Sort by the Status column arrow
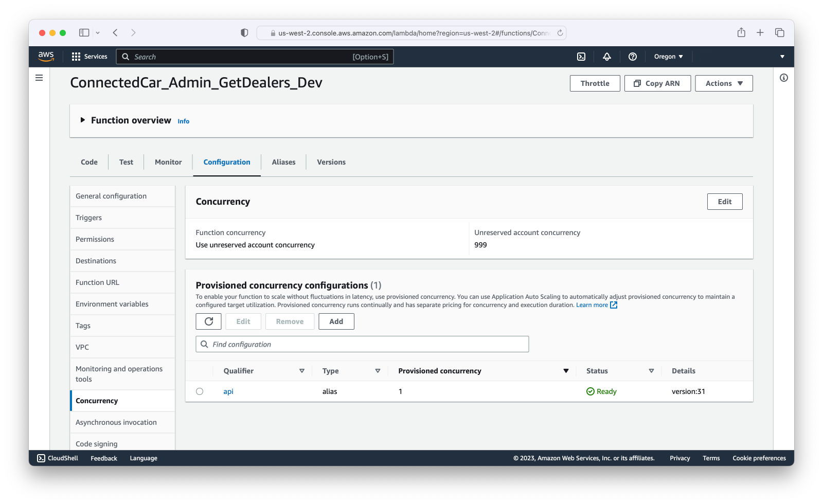 tap(651, 371)
